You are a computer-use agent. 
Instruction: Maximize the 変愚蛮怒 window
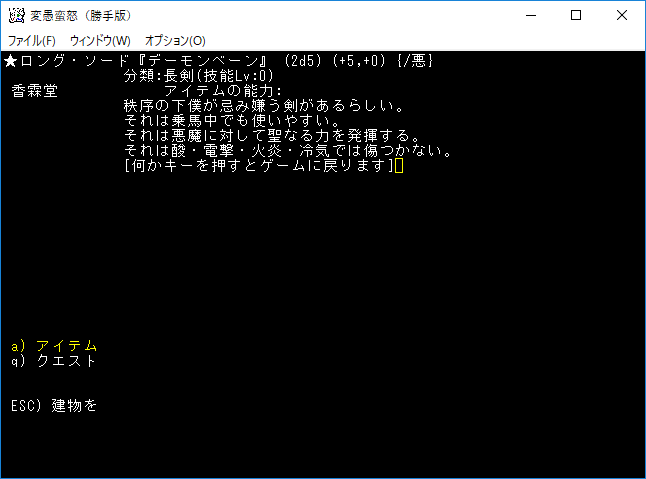click(576, 16)
